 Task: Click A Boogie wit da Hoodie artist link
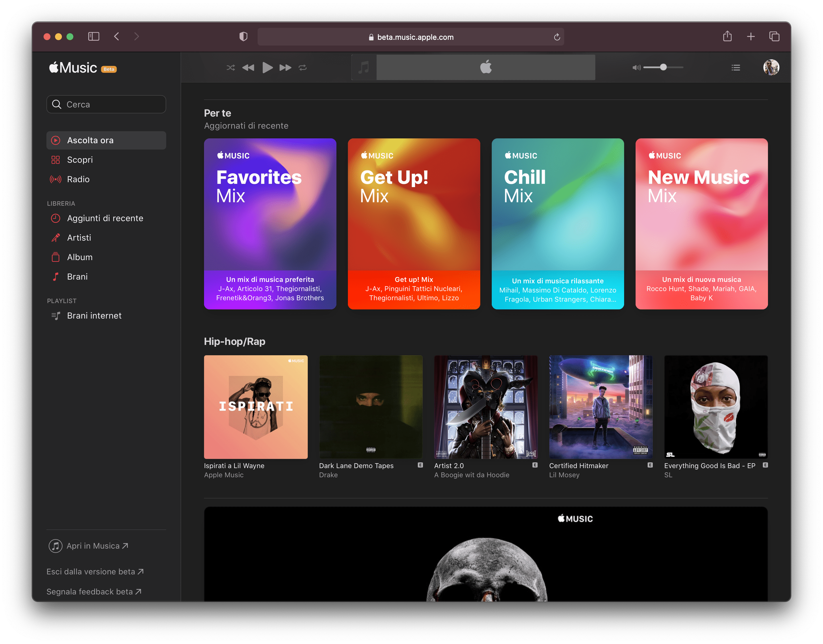pos(471,475)
